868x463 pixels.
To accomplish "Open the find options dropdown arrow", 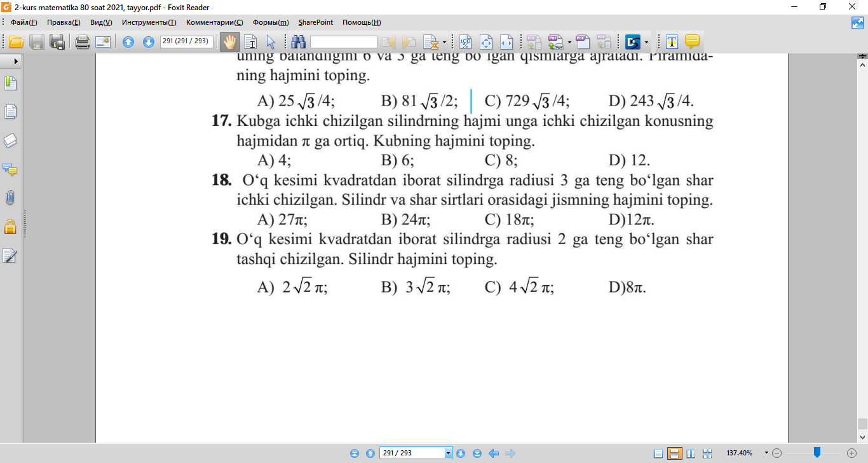I will [x=444, y=42].
